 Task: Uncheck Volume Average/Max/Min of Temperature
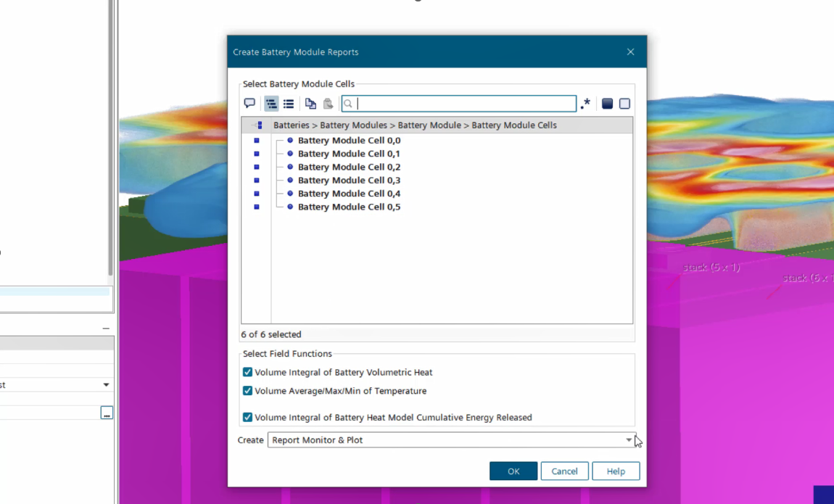click(x=247, y=391)
